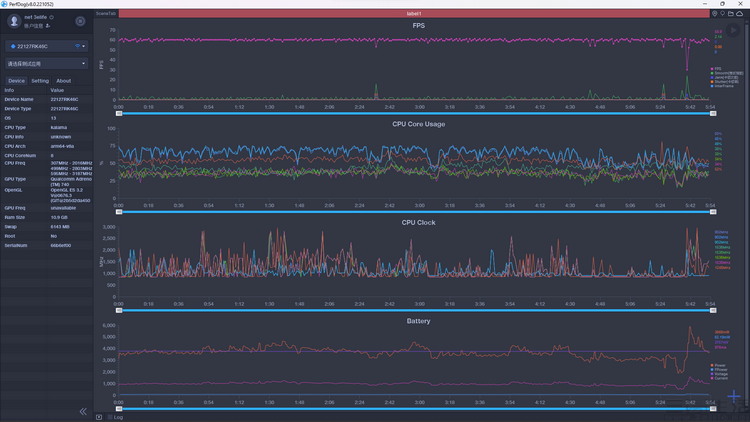
Task: Click the blue plus button bottom right
Action: (x=734, y=397)
